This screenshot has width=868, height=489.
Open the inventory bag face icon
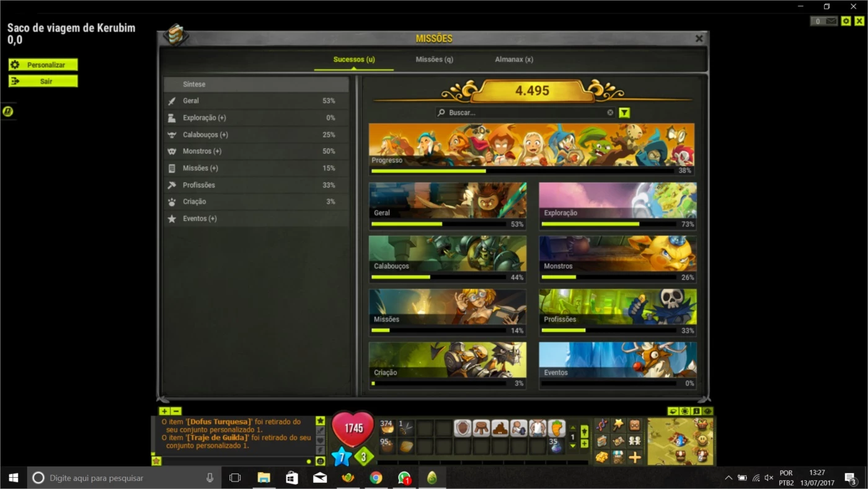(x=634, y=425)
